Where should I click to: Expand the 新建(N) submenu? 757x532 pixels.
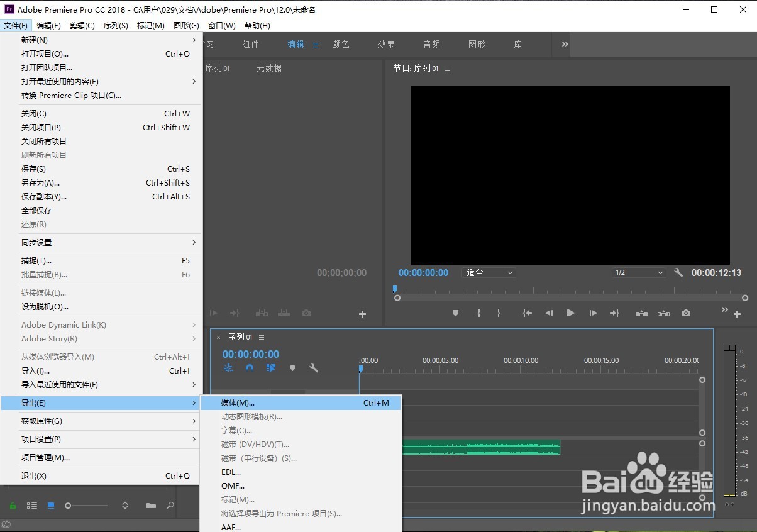tap(101, 40)
